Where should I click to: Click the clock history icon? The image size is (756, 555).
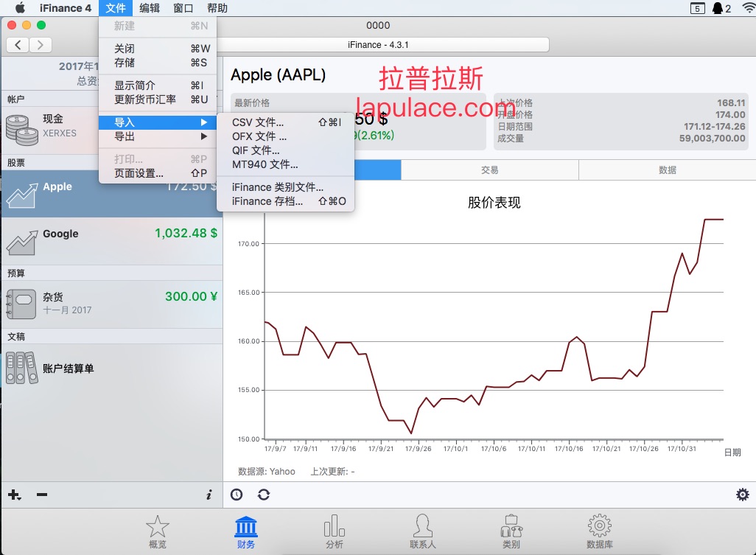pos(237,495)
